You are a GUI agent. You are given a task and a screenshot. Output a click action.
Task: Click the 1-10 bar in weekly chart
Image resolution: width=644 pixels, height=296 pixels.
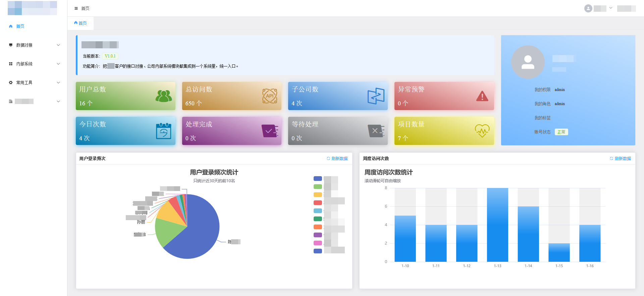(405, 239)
